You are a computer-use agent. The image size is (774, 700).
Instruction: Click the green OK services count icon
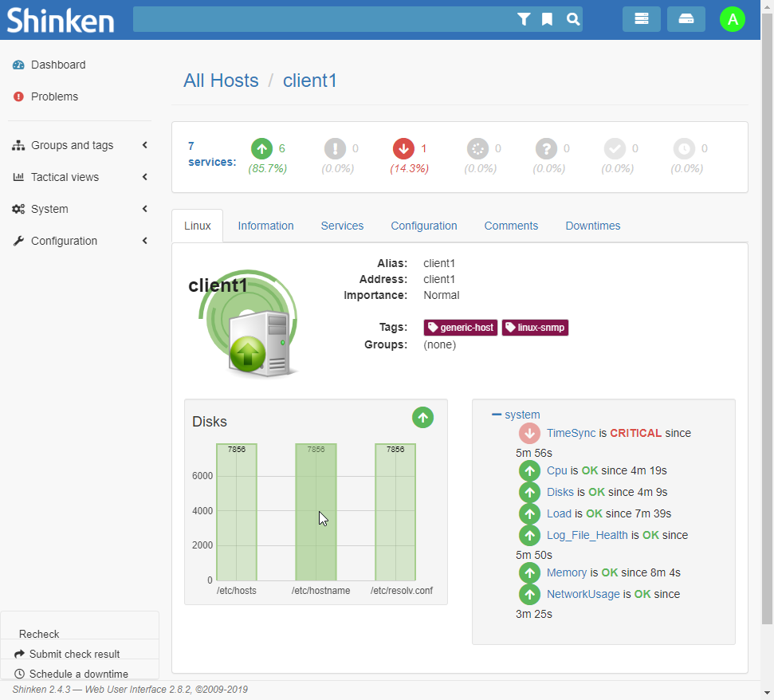[261, 148]
